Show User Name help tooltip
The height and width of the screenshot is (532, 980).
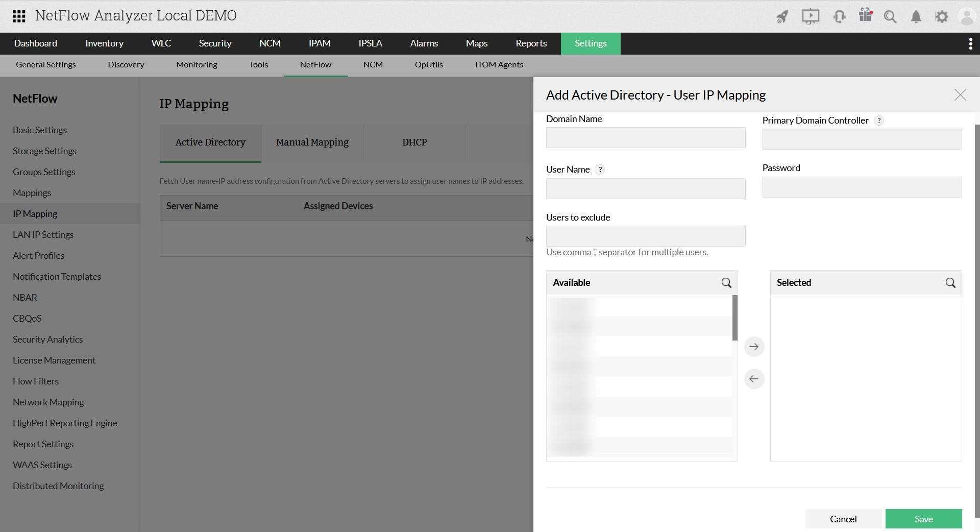[x=600, y=170]
